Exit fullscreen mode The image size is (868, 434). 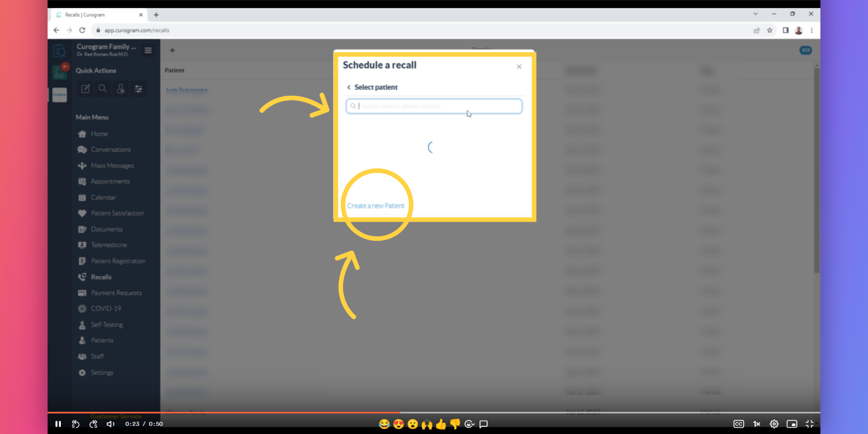tap(809, 424)
